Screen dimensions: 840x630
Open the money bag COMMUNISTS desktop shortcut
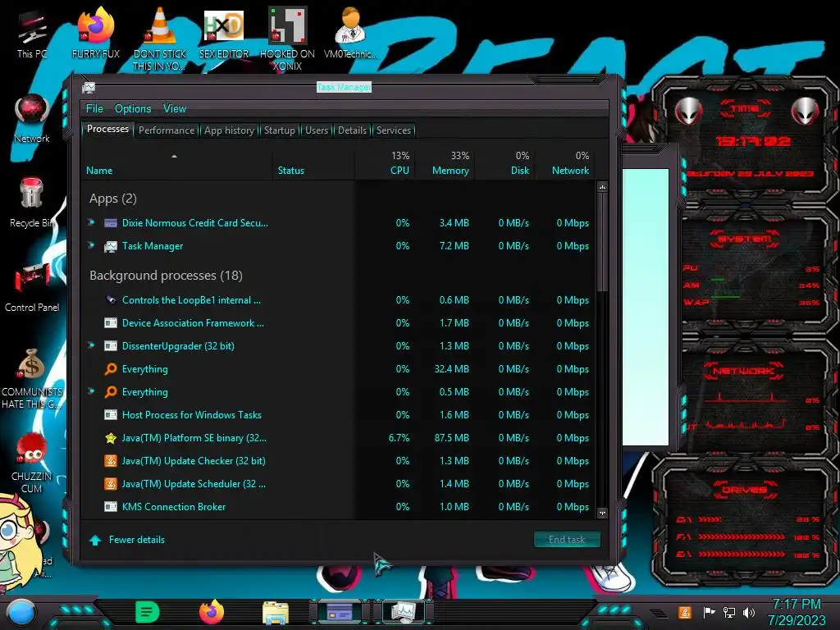point(32,378)
